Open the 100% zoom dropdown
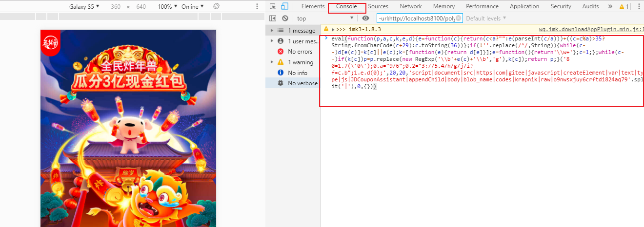Image resolution: width=644 pixels, height=227 pixels. pyautogui.click(x=167, y=6)
